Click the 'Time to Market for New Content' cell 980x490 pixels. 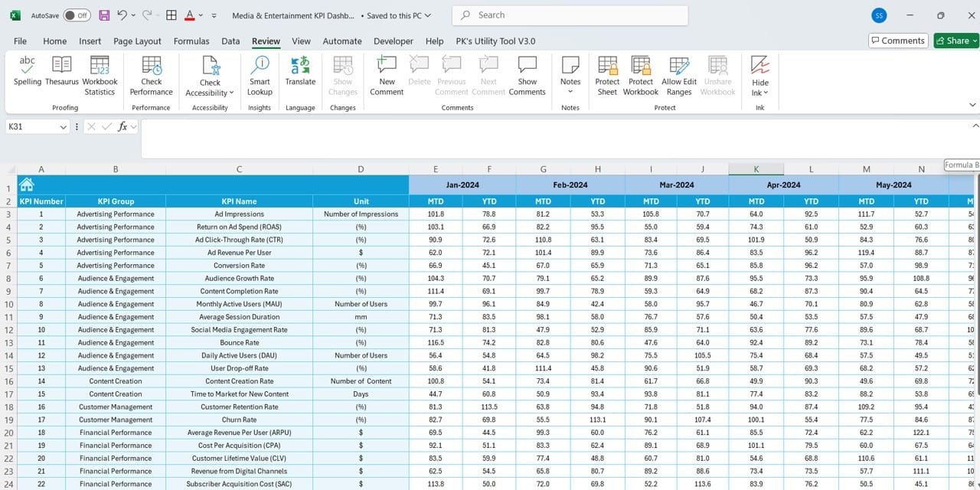tap(239, 394)
